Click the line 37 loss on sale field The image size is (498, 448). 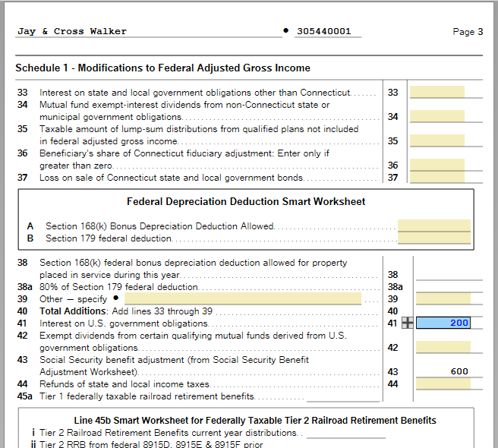click(x=437, y=177)
